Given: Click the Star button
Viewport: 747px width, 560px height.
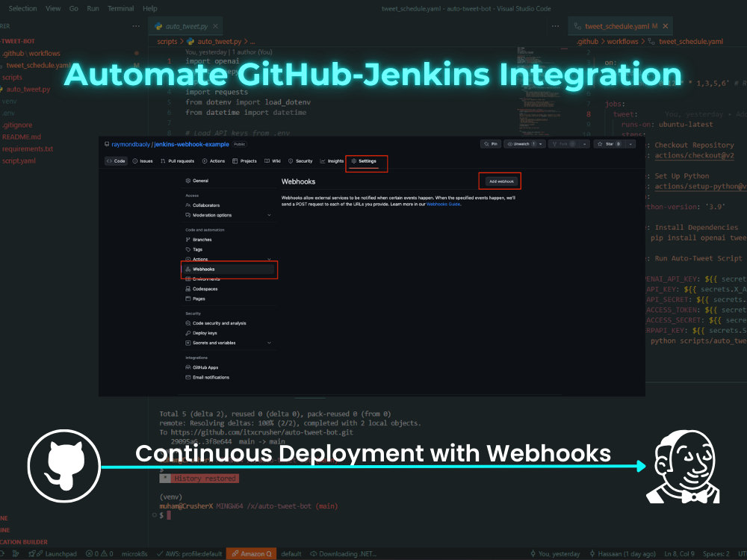Looking at the screenshot, I should [x=610, y=144].
